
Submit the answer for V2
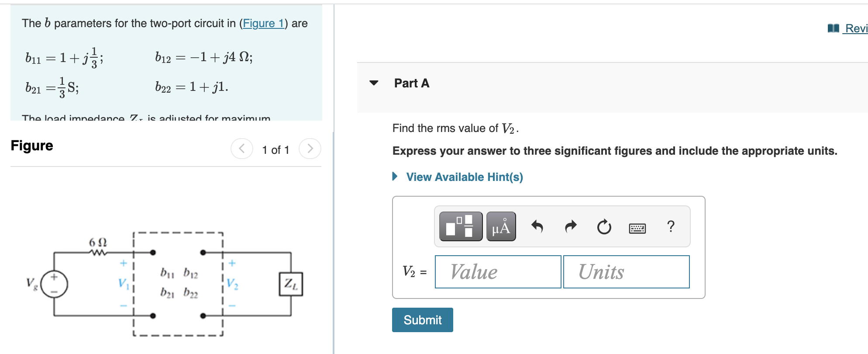[x=422, y=319]
